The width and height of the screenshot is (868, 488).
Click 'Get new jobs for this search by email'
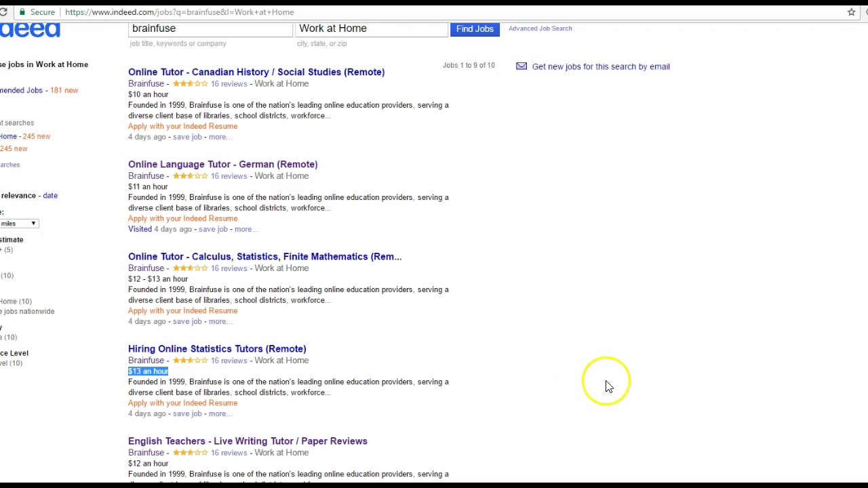click(x=601, y=66)
